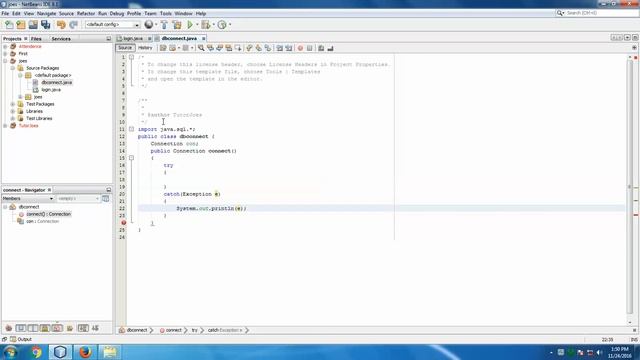Toggle Show Fields in Navigator footer

point(21,328)
